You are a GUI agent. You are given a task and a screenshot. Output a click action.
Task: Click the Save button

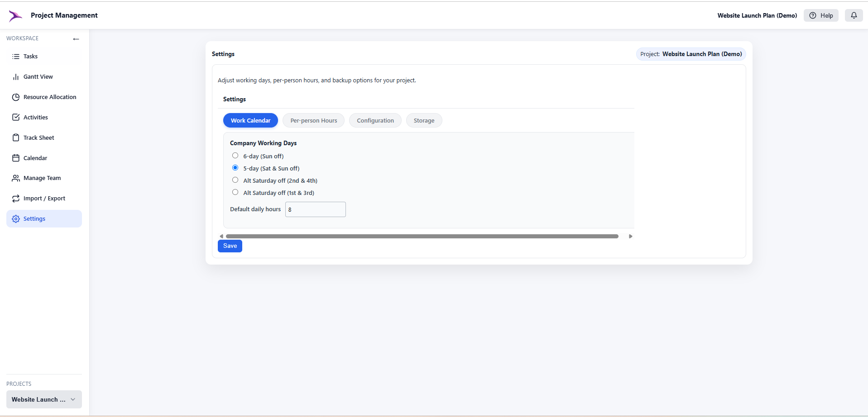(230, 246)
